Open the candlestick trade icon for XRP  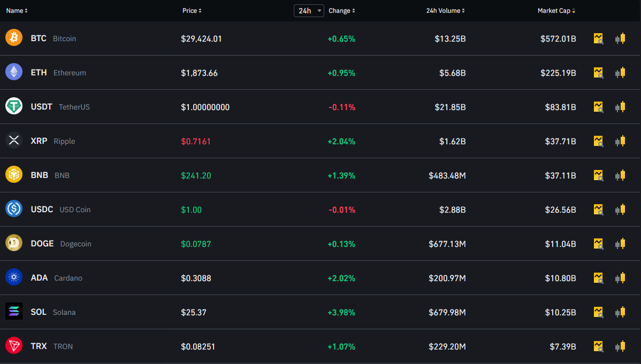pyautogui.click(x=620, y=141)
